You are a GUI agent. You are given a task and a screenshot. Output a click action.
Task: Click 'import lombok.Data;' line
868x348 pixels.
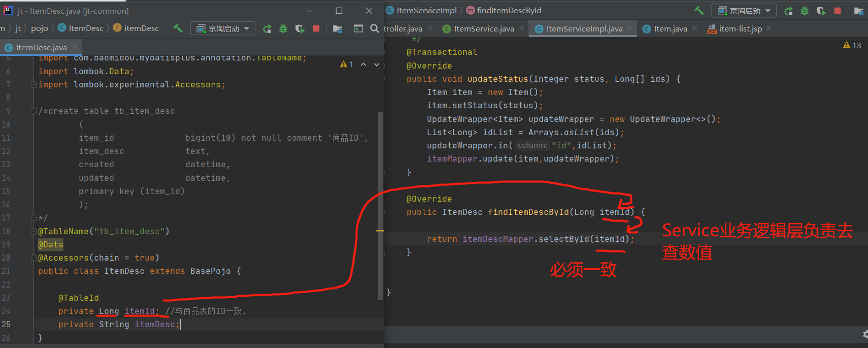coord(86,71)
